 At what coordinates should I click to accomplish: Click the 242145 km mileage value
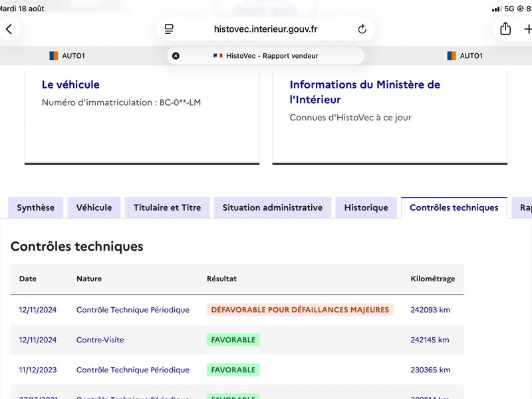tap(430, 340)
